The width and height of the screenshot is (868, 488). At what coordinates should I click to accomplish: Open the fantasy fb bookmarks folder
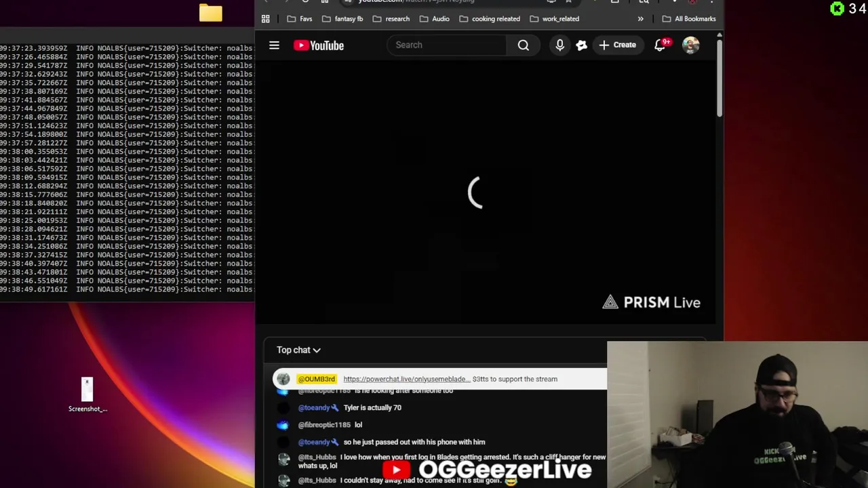pos(342,19)
